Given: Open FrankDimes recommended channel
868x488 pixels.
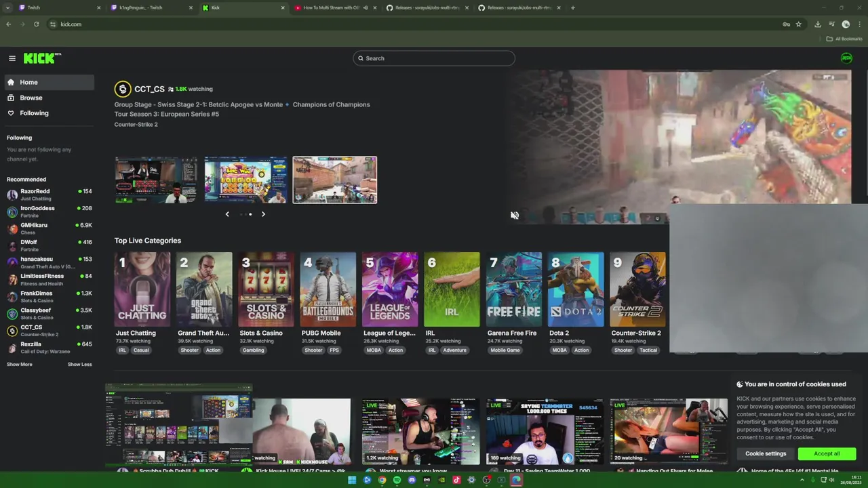Looking at the screenshot, I should pyautogui.click(x=50, y=297).
